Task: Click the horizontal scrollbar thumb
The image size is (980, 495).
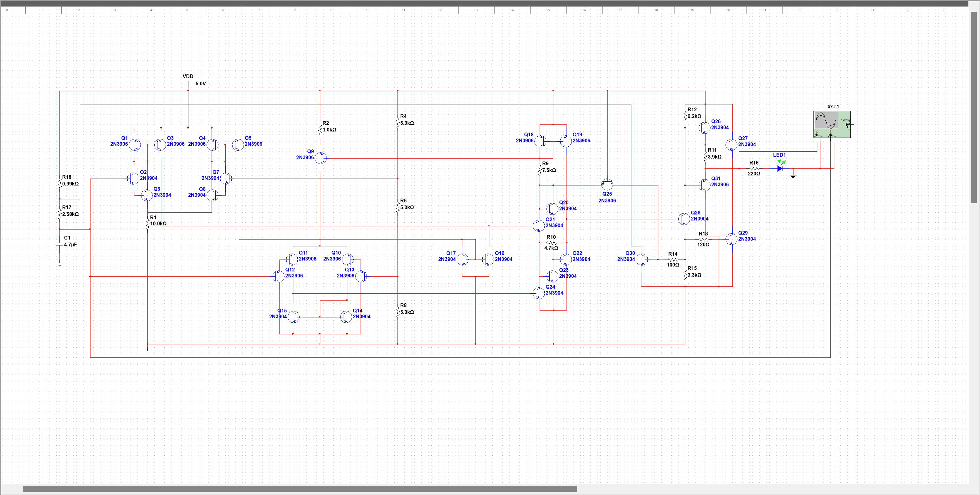Action: tap(300, 489)
